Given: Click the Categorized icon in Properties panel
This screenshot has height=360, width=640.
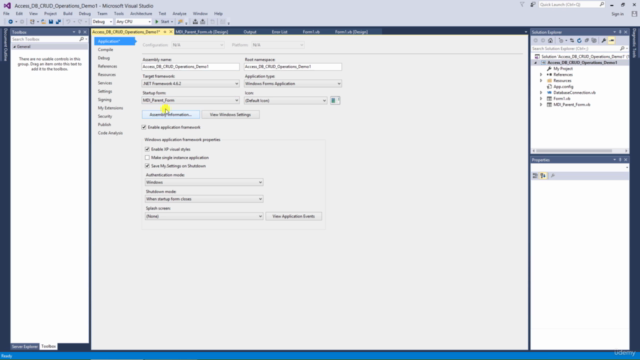Looking at the screenshot, I should click(535, 176).
